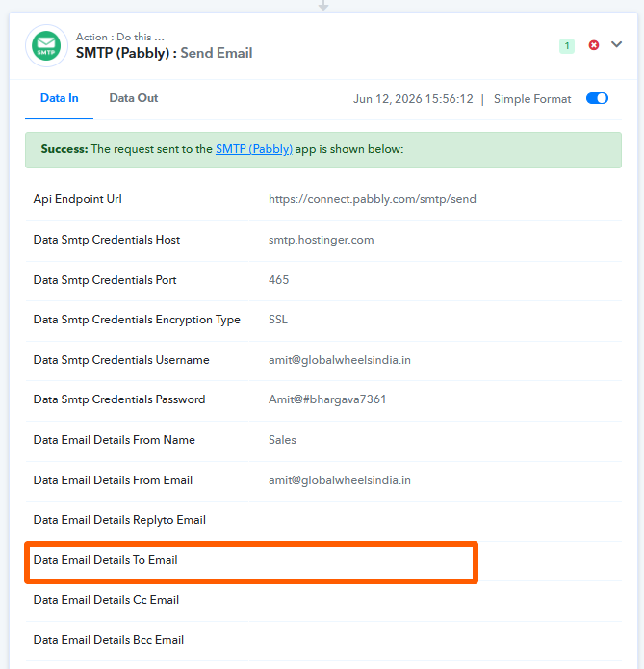Click the SSL encryption value

point(278,320)
